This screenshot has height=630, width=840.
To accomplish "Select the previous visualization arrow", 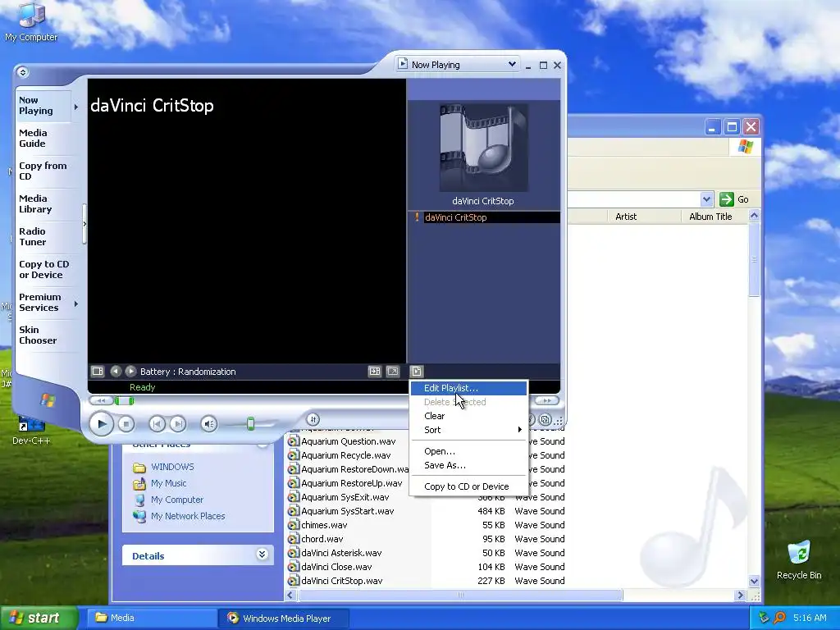I will 116,372.
